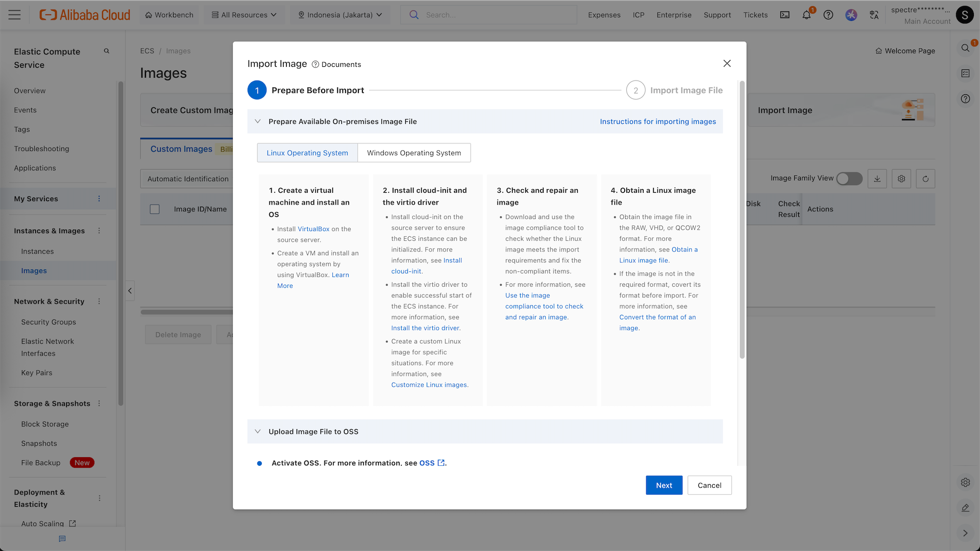Collapse the Upload Image File to OSS section
Viewport: 980px width, 551px height.
point(258,432)
